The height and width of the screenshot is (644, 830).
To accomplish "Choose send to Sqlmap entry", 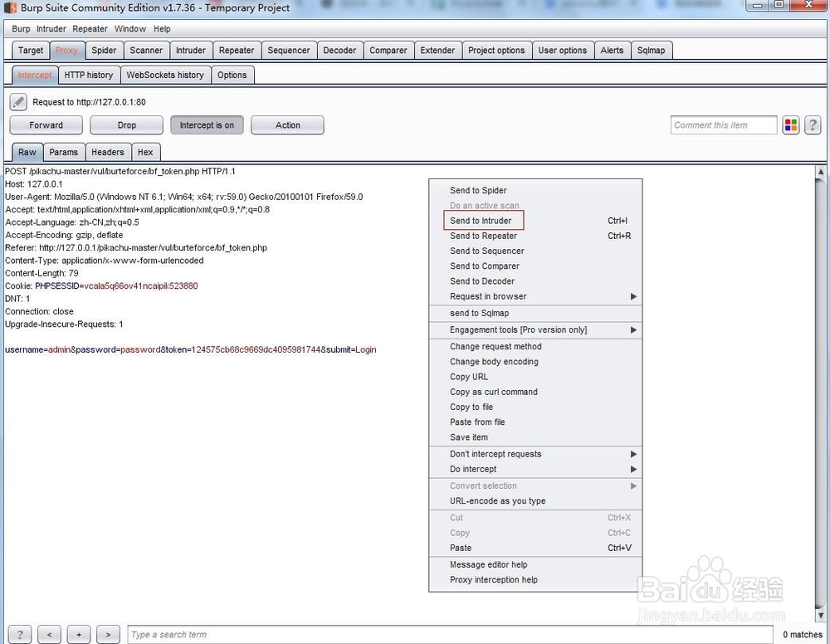I will [535, 313].
